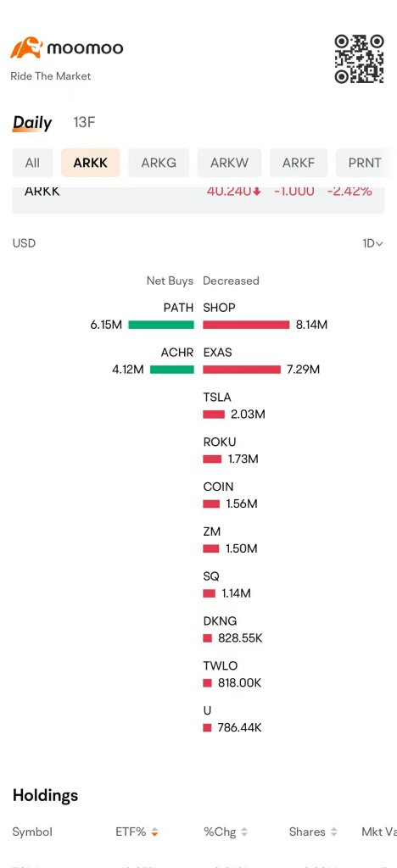Open the COIN ticker label

pyautogui.click(x=218, y=487)
